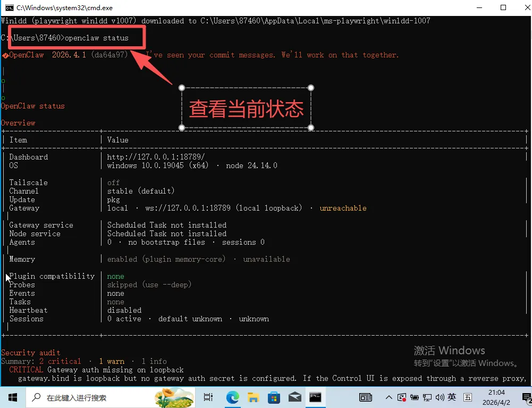Click 'windows 10.0.19045 (x64)' OS value
This screenshot has height=408, width=532.
coord(158,165)
